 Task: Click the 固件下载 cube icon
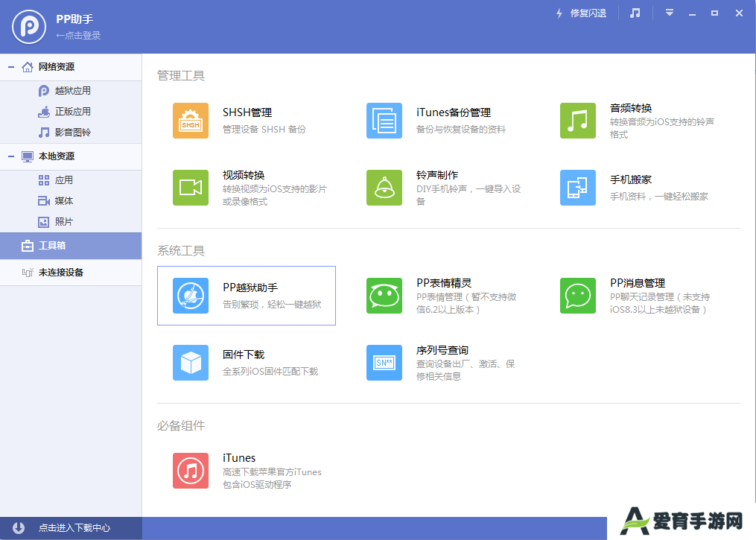pyautogui.click(x=191, y=363)
